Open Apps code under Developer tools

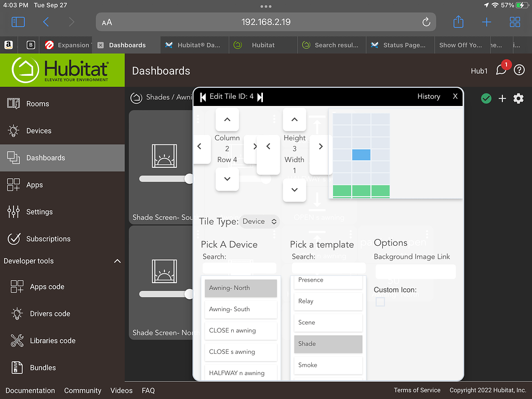46,286
